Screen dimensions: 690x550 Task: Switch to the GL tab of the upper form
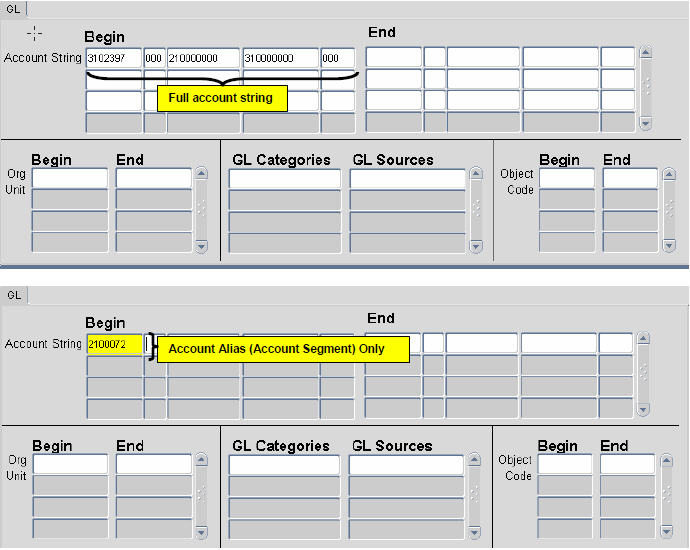coord(13,7)
